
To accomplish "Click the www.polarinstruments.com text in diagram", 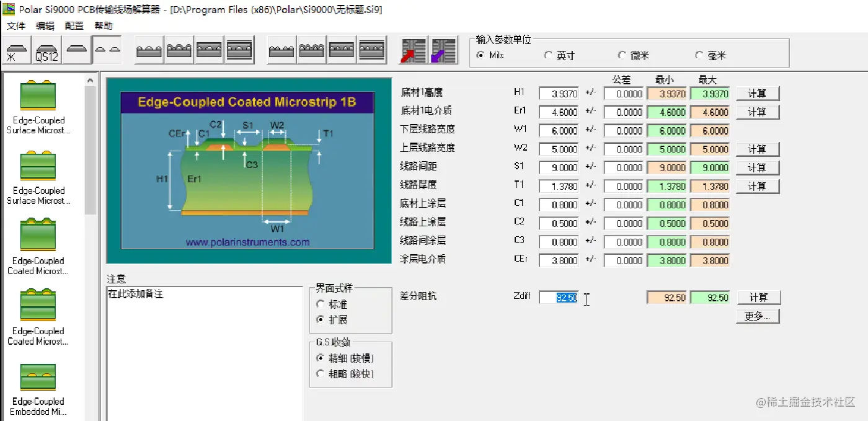I will tap(247, 242).
